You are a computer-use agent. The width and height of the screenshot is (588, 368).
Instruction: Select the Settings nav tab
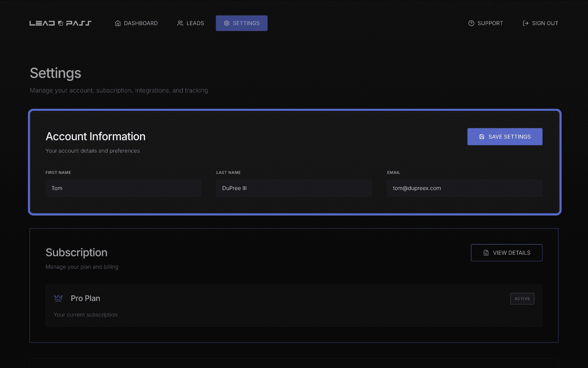[242, 23]
